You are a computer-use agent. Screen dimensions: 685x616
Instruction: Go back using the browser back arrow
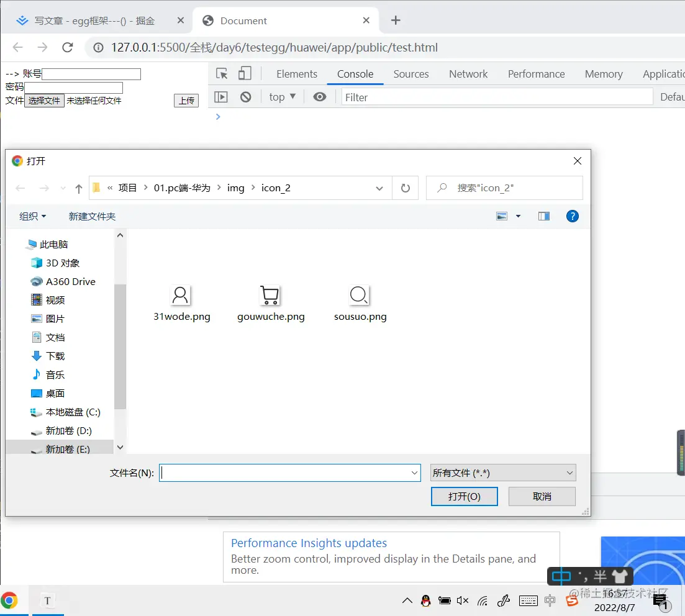[17, 47]
